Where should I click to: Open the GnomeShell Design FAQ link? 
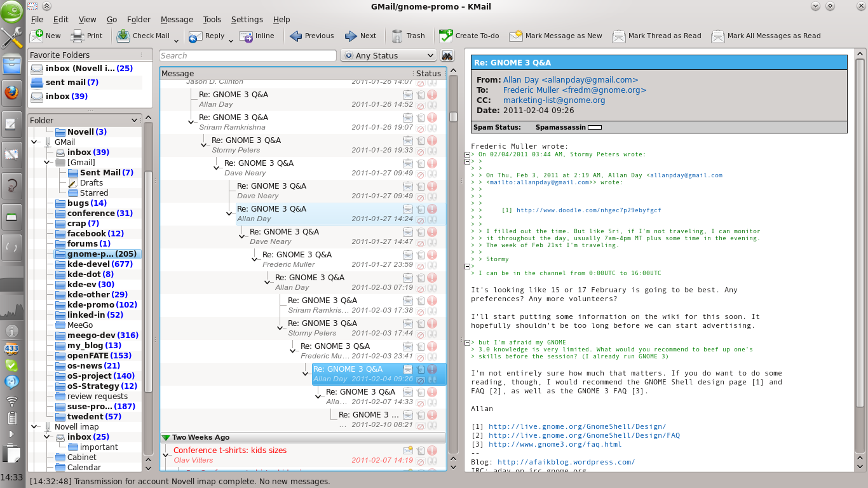[584, 435]
